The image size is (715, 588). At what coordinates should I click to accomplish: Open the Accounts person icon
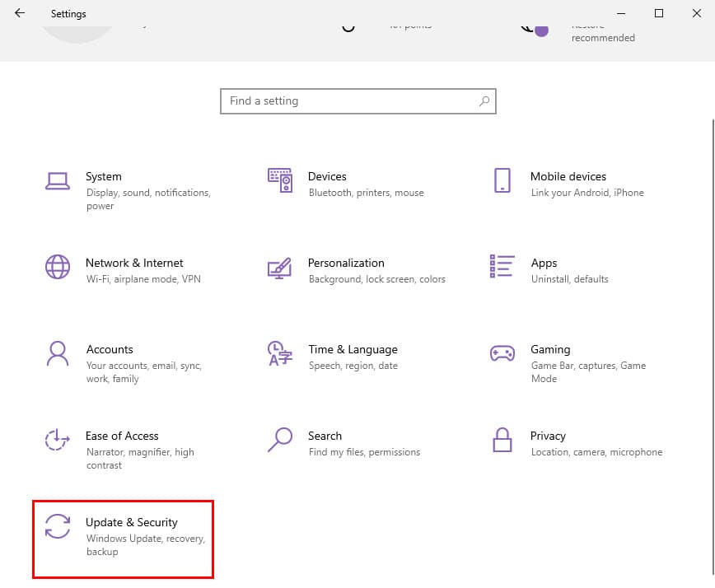coord(58,353)
